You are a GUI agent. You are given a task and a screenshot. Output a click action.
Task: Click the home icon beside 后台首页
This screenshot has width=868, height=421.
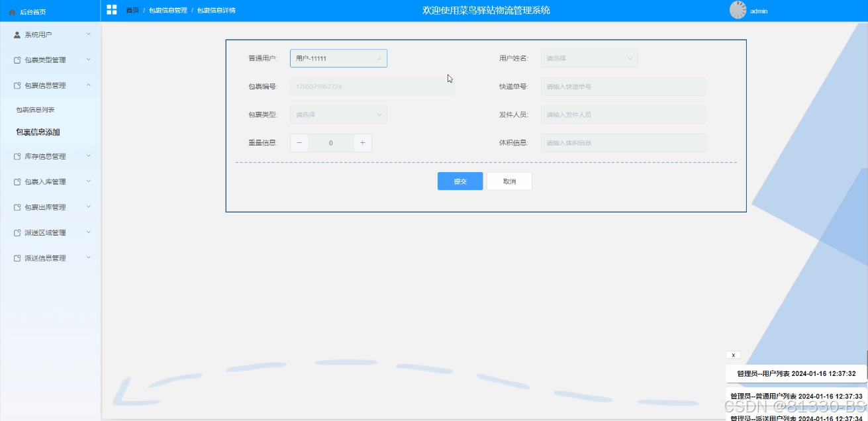pyautogui.click(x=12, y=12)
